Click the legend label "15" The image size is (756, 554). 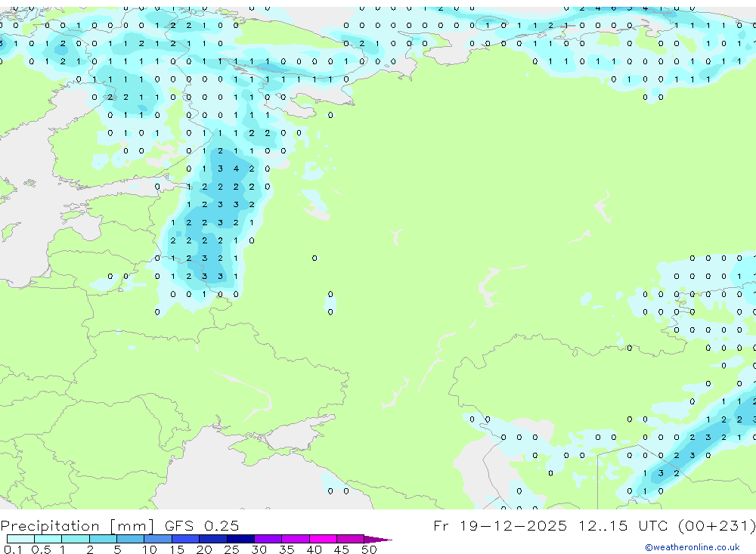click(176, 549)
